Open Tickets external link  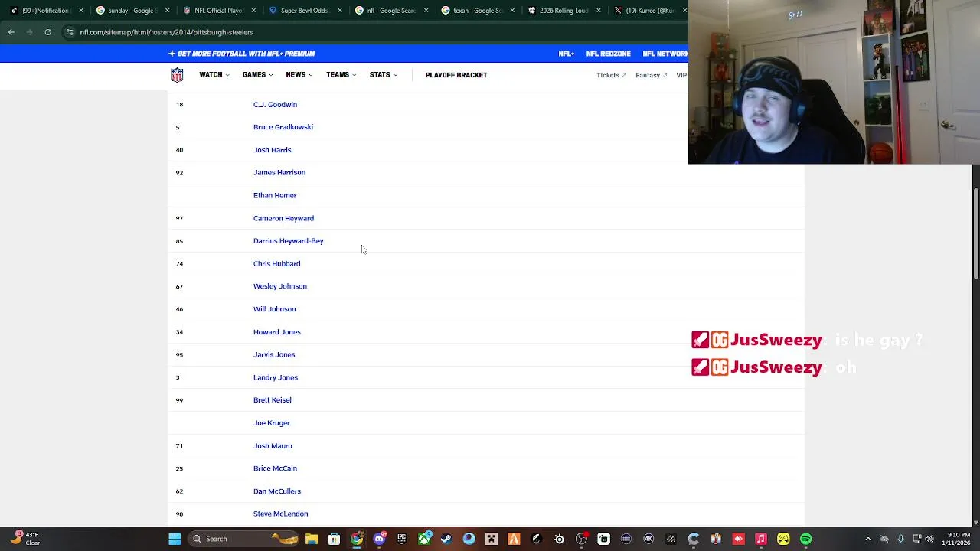(611, 75)
